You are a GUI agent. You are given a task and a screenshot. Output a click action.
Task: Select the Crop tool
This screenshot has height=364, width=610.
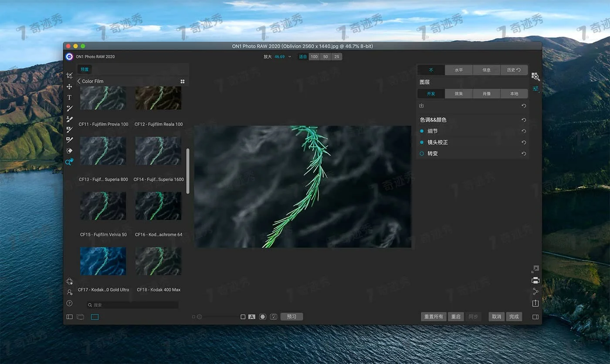(69, 76)
